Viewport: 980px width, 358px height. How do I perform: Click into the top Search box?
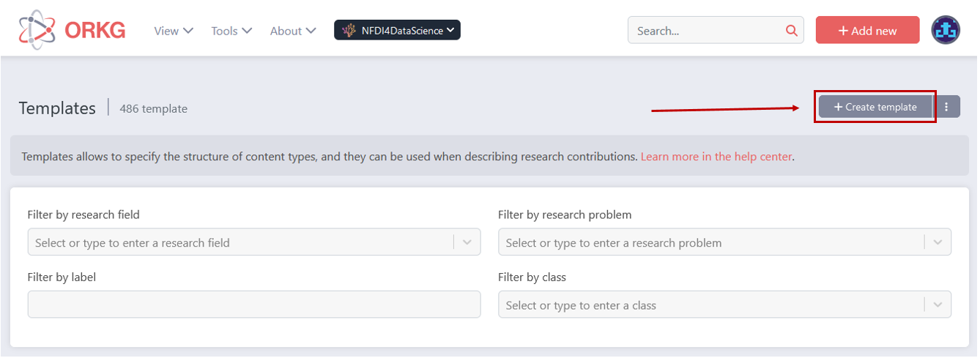click(707, 31)
